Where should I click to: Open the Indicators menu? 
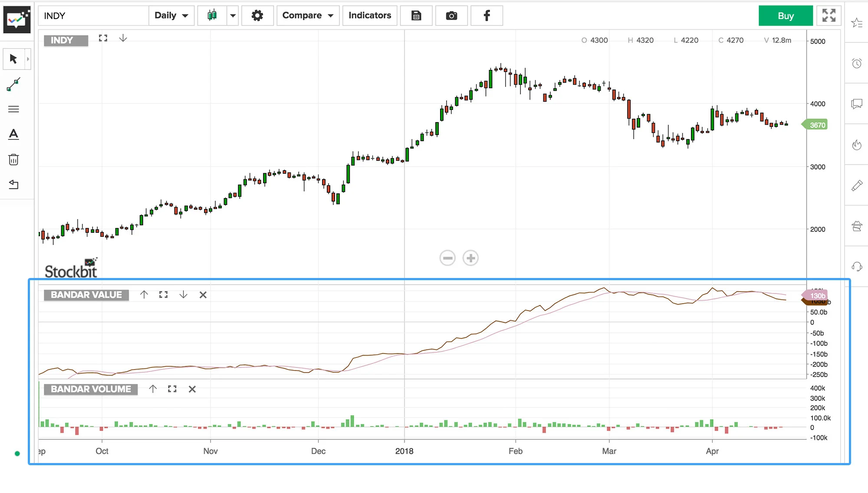(x=370, y=16)
